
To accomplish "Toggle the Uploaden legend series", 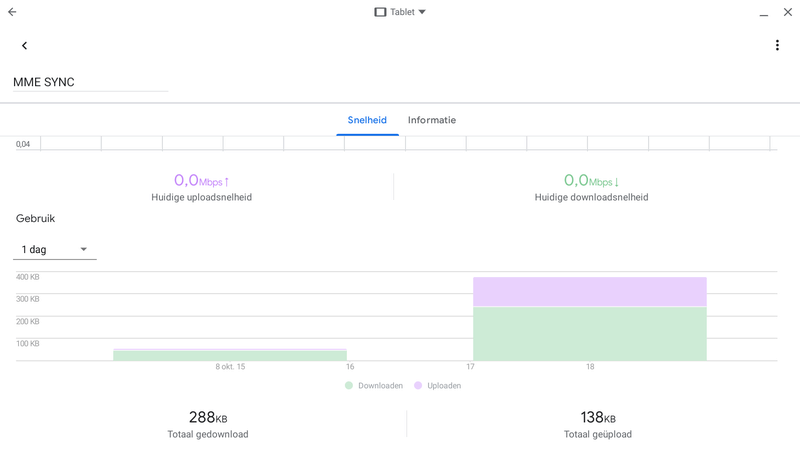I will click(x=443, y=385).
